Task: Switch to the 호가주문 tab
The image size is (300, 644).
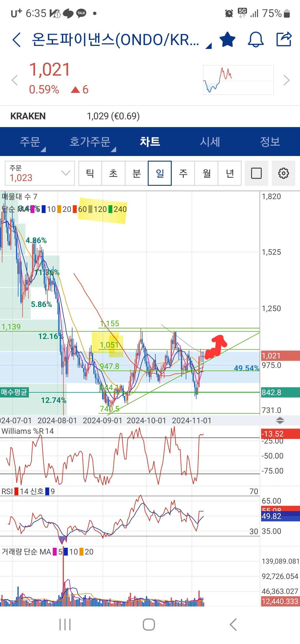Action: click(90, 142)
